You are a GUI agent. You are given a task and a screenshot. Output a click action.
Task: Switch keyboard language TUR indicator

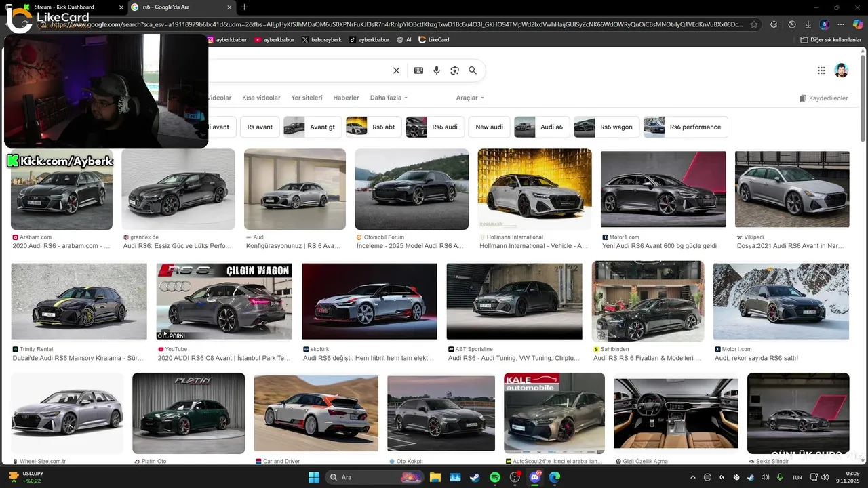[797, 477]
